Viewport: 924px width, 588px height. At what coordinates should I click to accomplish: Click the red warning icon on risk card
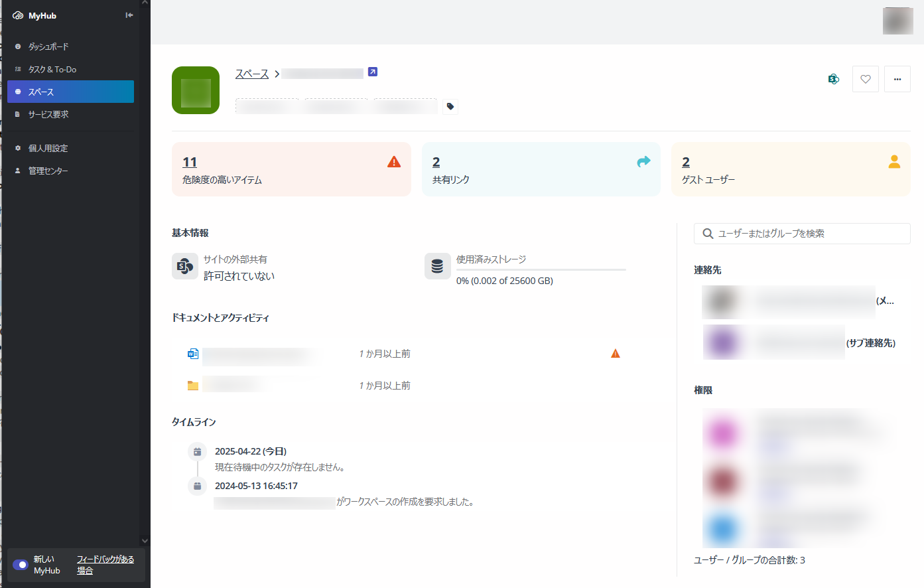(x=394, y=162)
